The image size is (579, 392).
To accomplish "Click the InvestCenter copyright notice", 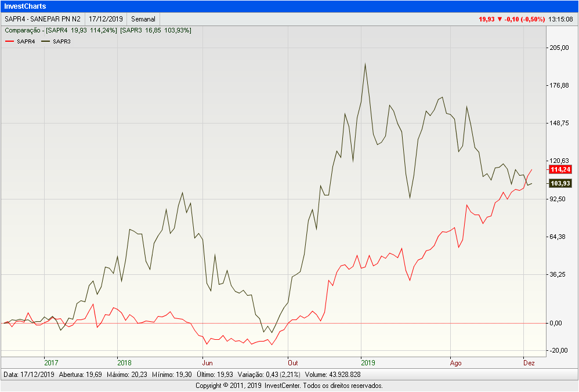I will point(289,386).
